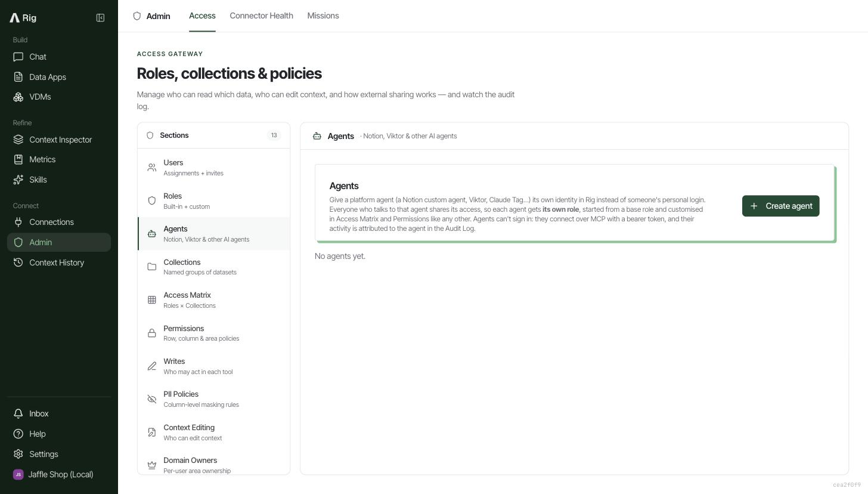Click the Permissions lock icon
868x494 pixels.
coord(152,333)
